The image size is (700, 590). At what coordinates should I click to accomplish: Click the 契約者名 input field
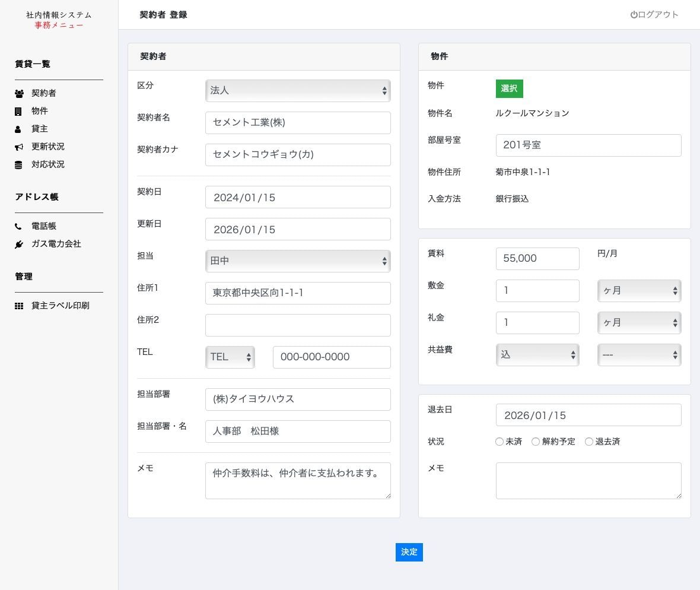[298, 123]
